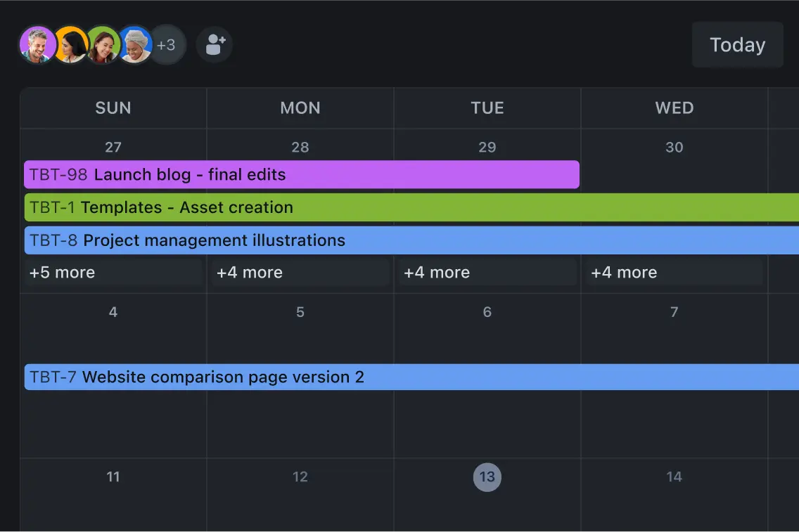Expand the +4 more tasks under Tuesday

pos(436,273)
